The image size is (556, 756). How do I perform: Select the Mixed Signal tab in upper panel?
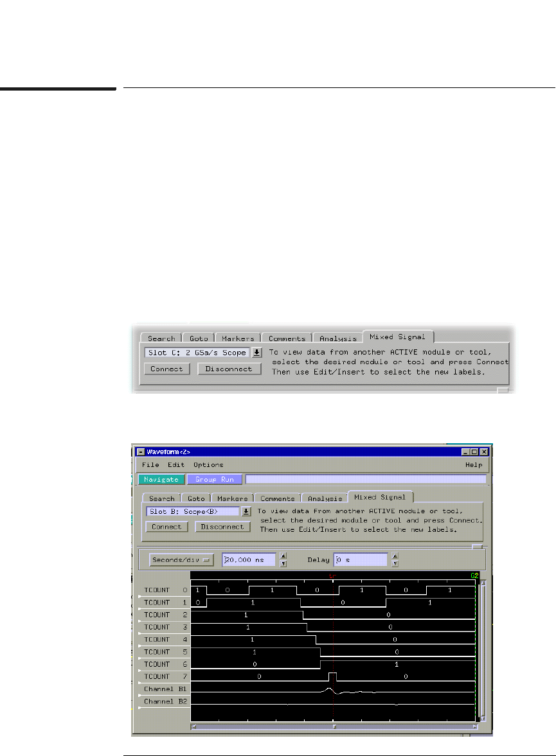(398, 337)
